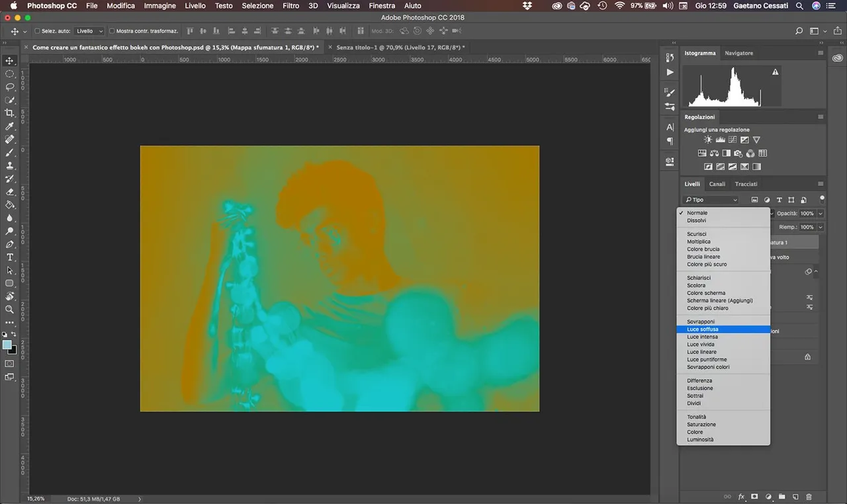Image resolution: width=847 pixels, height=504 pixels.
Task: Check Mostra contr. trasformaz. option
Action: [112, 31]
